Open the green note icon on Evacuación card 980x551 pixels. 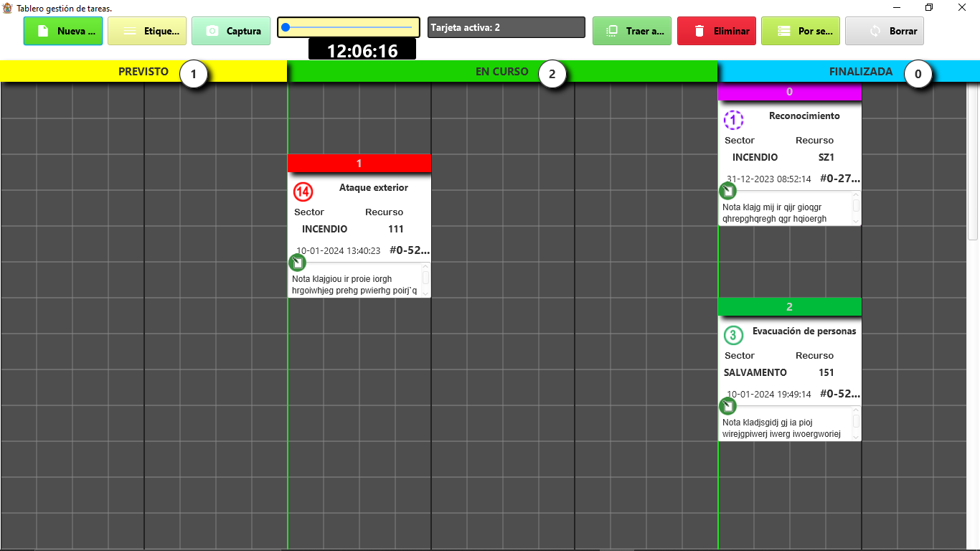727,406
